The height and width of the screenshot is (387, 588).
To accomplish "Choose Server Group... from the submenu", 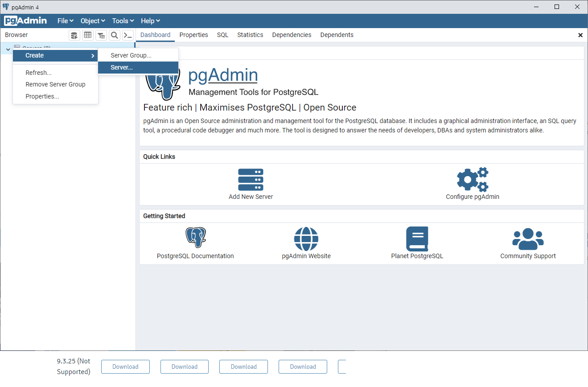I will coord(138,55).
